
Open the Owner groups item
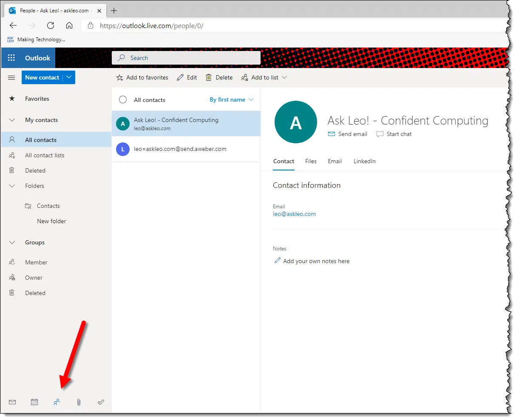tap(56, 278)
